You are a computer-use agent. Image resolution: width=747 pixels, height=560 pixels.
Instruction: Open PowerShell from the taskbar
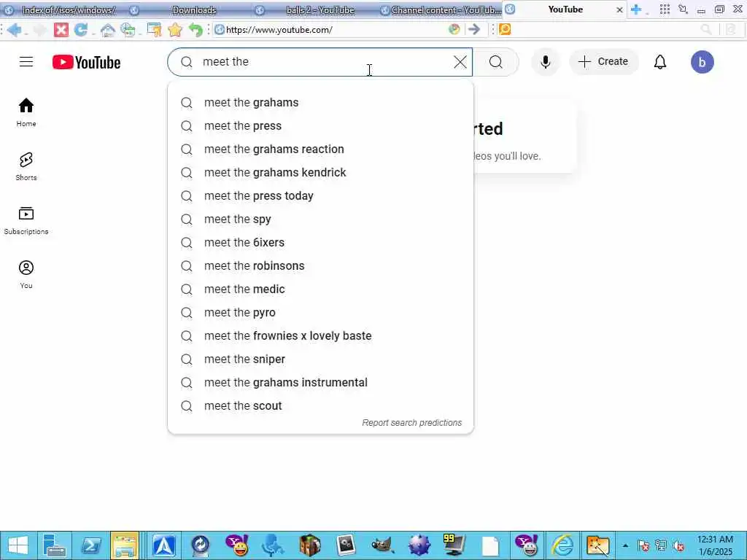coord(90,545)
